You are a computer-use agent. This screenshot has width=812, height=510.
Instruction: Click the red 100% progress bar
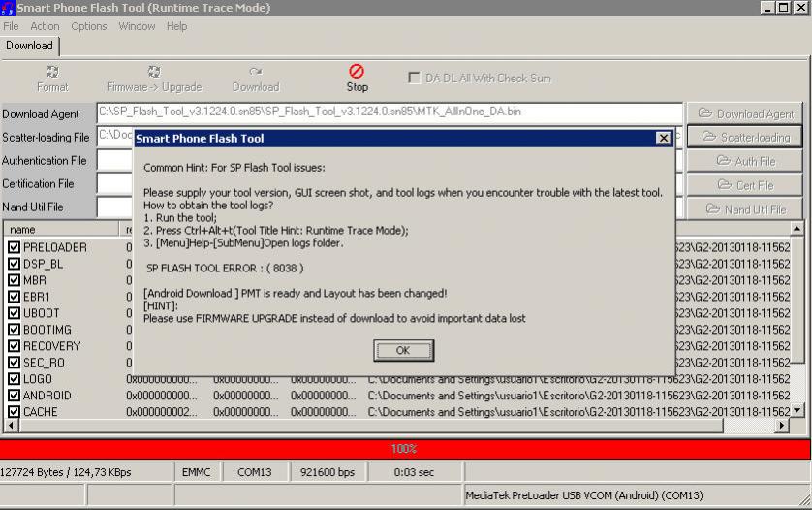[x=405, y=449]
